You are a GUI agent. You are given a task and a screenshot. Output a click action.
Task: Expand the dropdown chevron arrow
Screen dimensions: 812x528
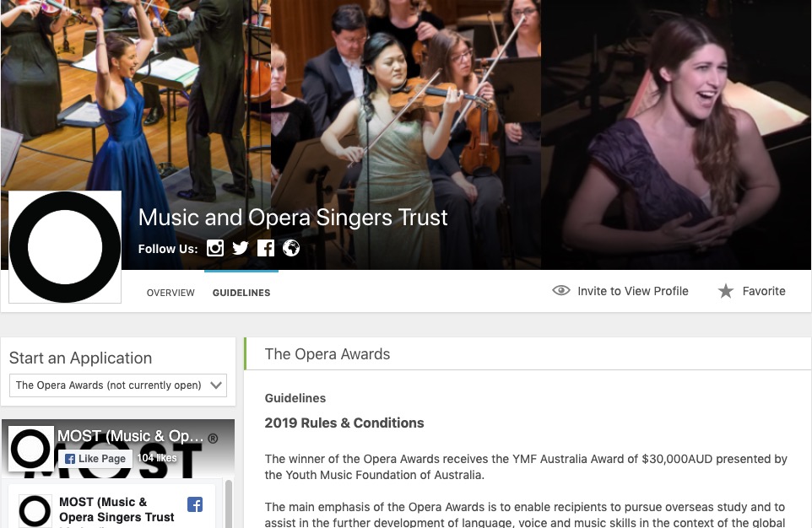point(216,385)
